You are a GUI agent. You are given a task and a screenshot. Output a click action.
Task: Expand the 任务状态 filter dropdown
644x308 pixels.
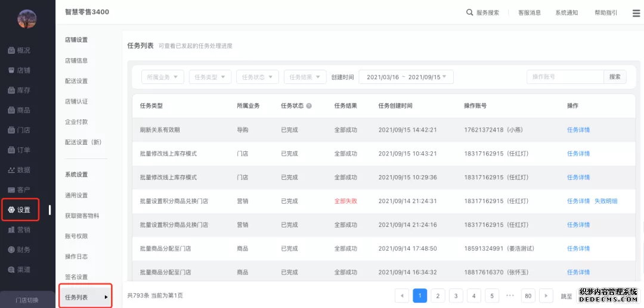[258, 77]
